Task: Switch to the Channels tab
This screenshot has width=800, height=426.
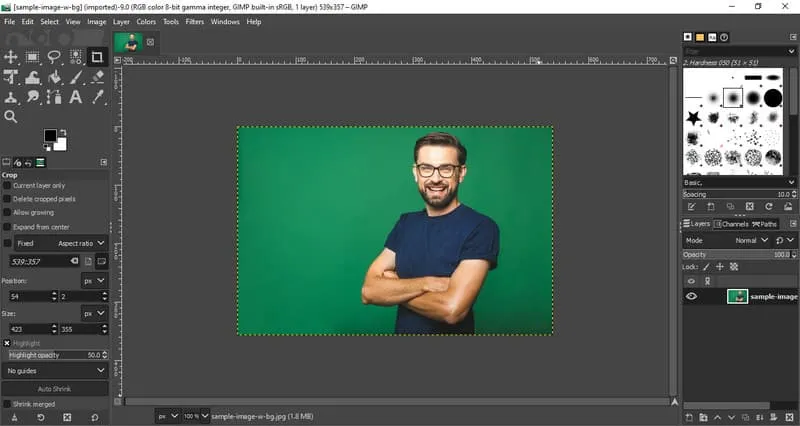Action: (735, 224)
